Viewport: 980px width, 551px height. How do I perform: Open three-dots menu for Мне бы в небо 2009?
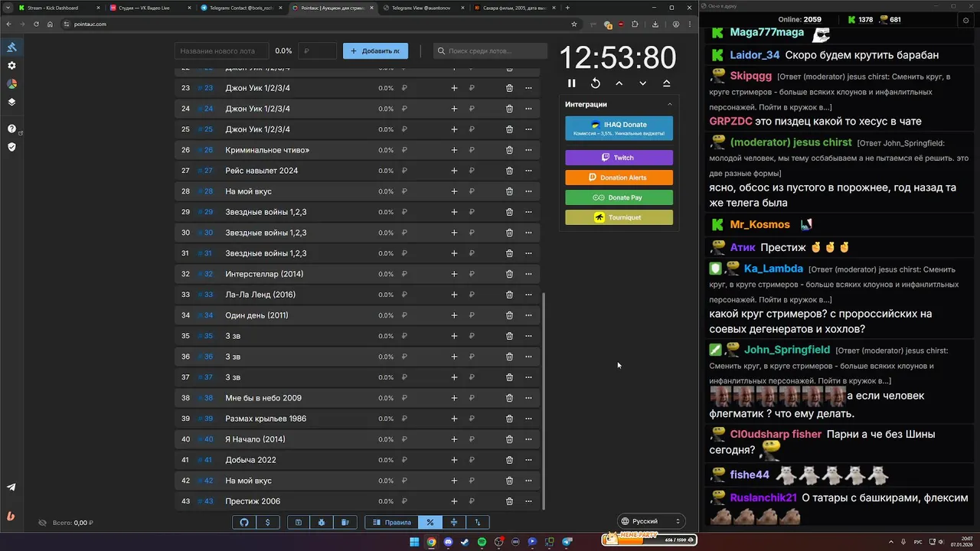click(x=528, y=398)
